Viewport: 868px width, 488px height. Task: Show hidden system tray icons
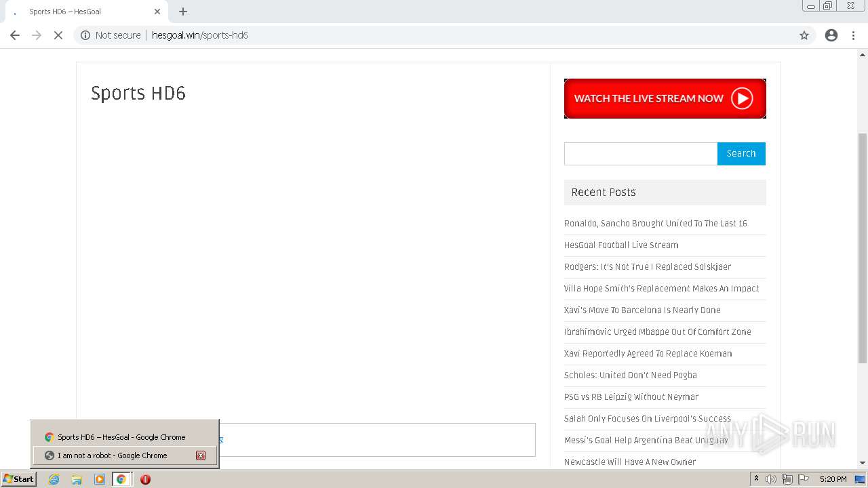pos(756,479)
